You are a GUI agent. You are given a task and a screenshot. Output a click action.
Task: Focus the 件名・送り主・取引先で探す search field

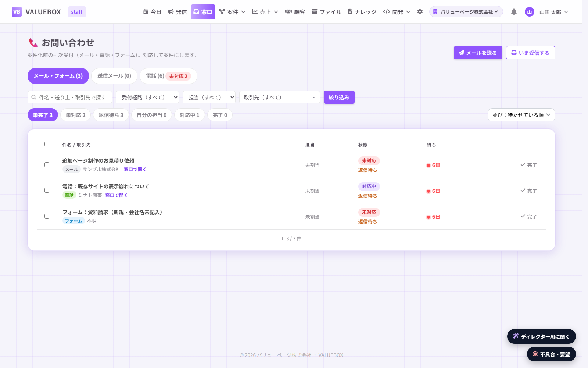(70, 98)
